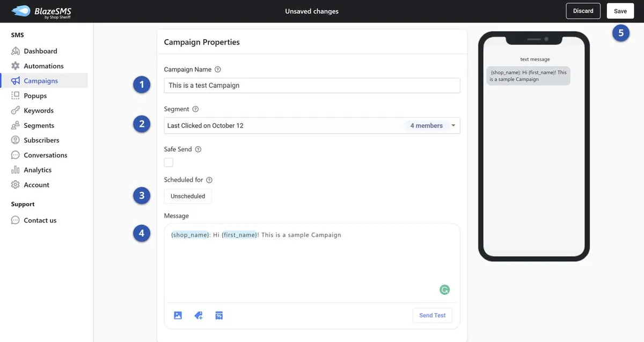Navigate to Keywords
This screenshot has width=644, height=342.
(38, 110)
